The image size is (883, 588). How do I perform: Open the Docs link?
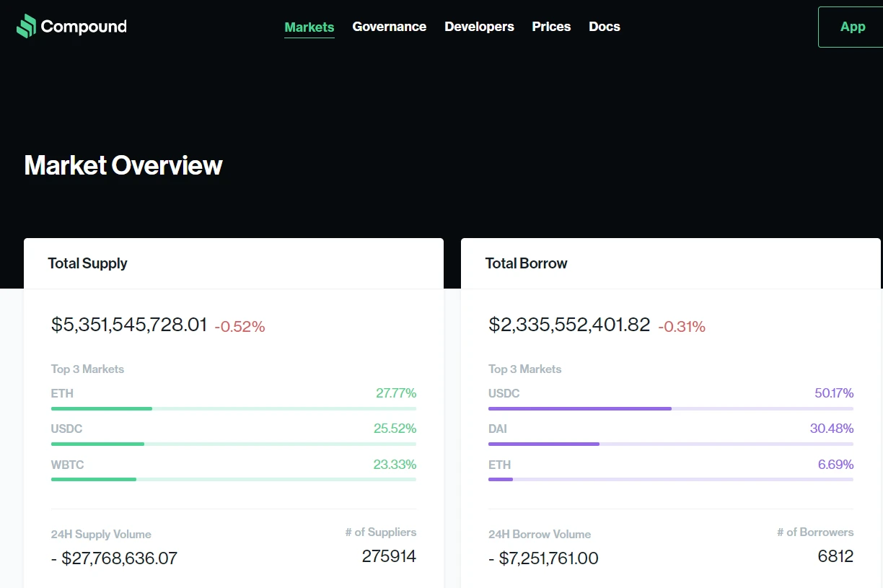click(x=605, y=27)
